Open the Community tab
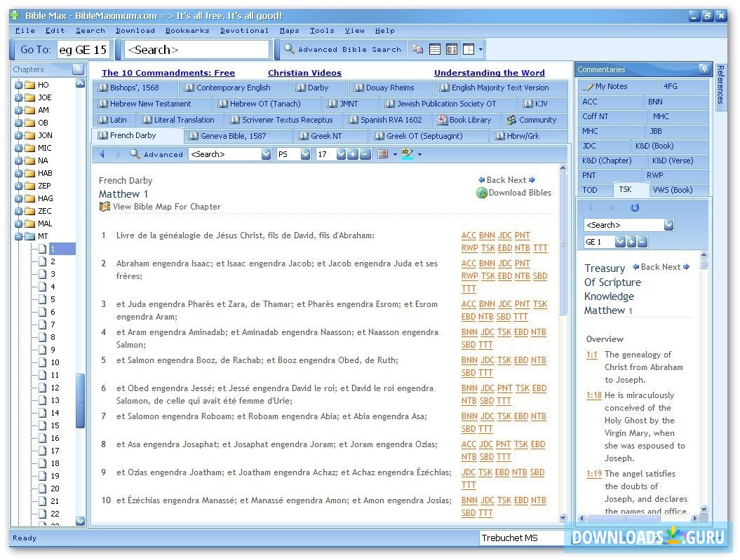The height and width of the screenshot is (560, 740). [532, 120]
